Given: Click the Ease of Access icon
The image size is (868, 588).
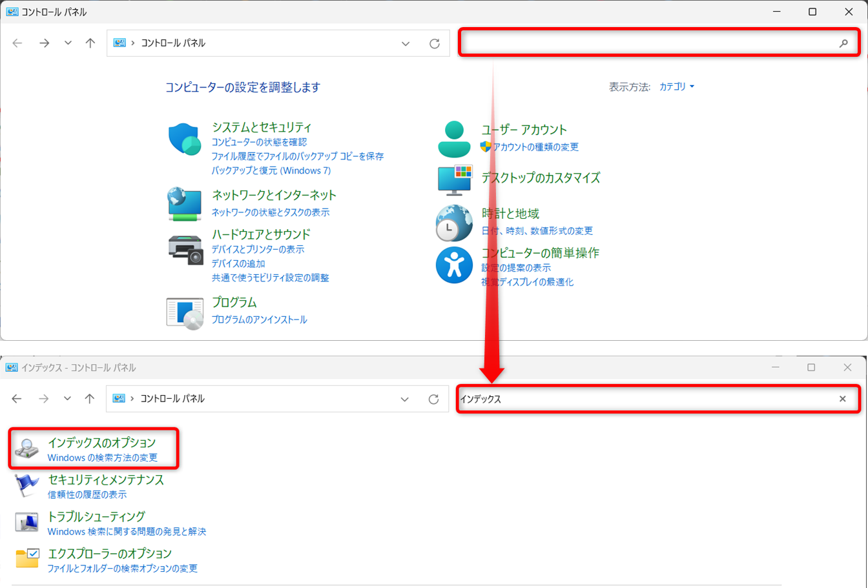Looking at the screenshot, I should click(455, 265).
